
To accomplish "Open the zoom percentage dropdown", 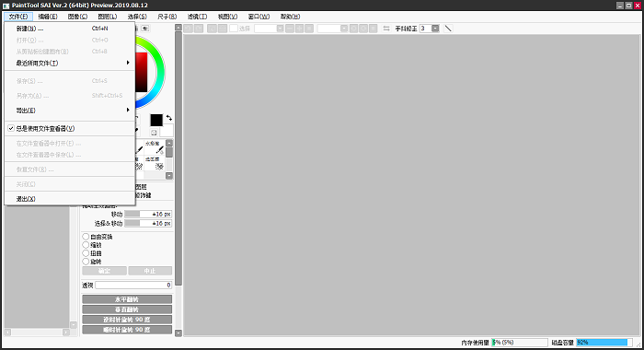I will (280, 29).
